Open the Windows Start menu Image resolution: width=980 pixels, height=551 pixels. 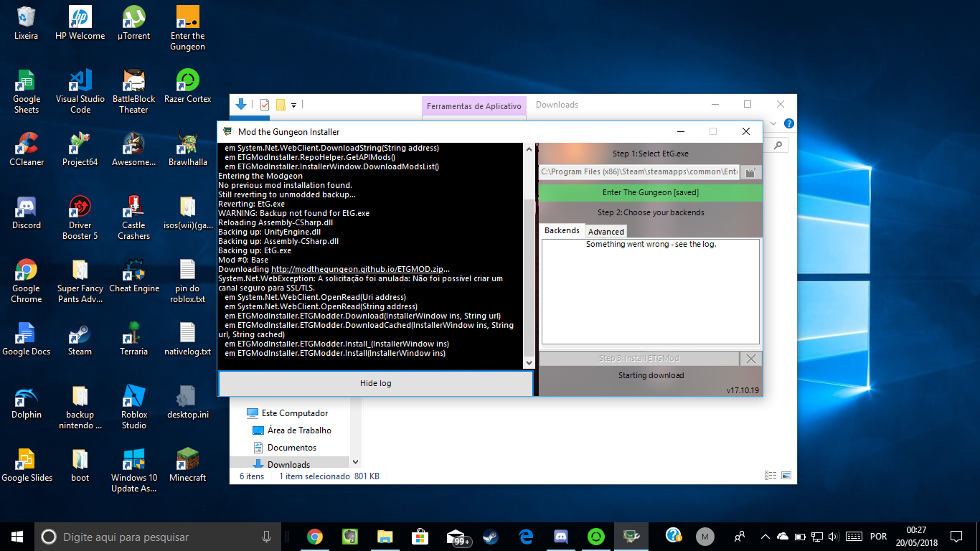pos(17,537)
